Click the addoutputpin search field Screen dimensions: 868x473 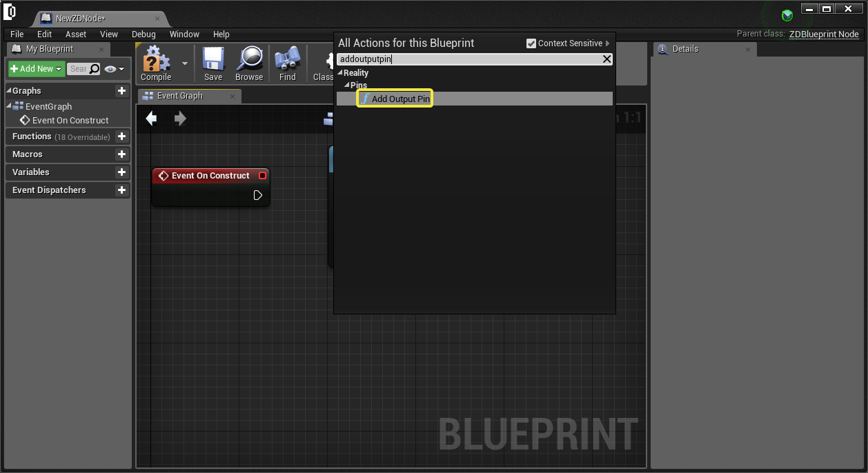(469, 59)
